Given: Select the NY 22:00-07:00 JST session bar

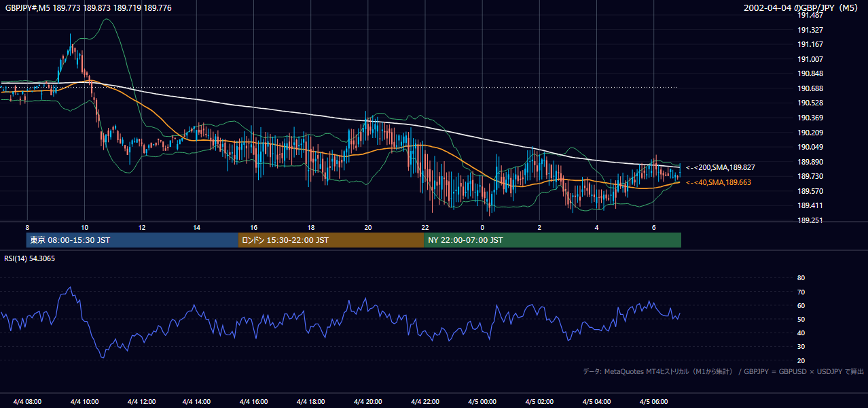Looking at the screenshot, I should [x=552, y=240].
